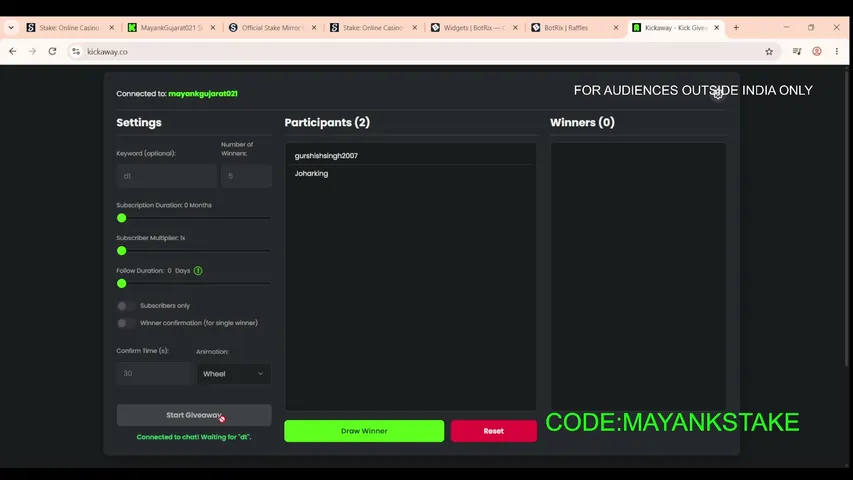Click the Keyword input field

click(x=166, y=176)
